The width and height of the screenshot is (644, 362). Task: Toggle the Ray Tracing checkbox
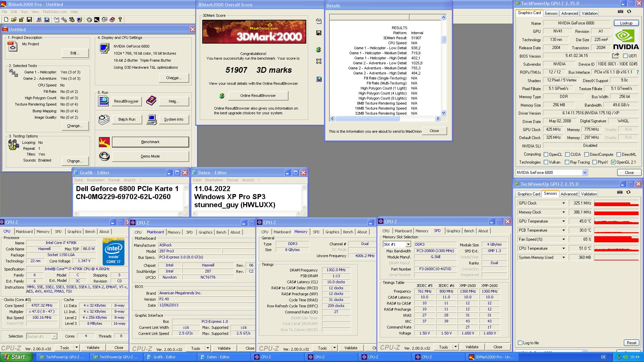point(567,162)
